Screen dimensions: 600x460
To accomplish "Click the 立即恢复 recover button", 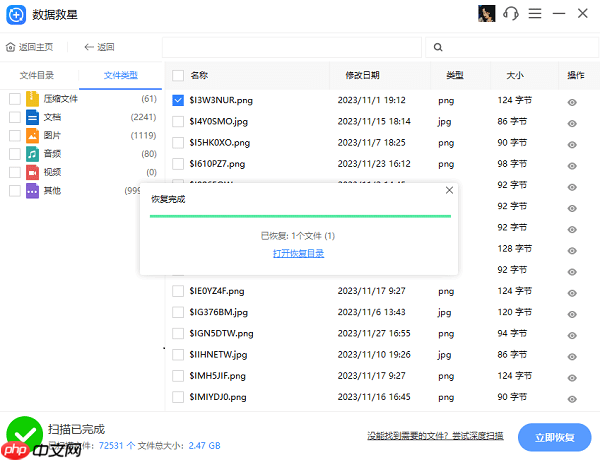I will click(554, 437).
